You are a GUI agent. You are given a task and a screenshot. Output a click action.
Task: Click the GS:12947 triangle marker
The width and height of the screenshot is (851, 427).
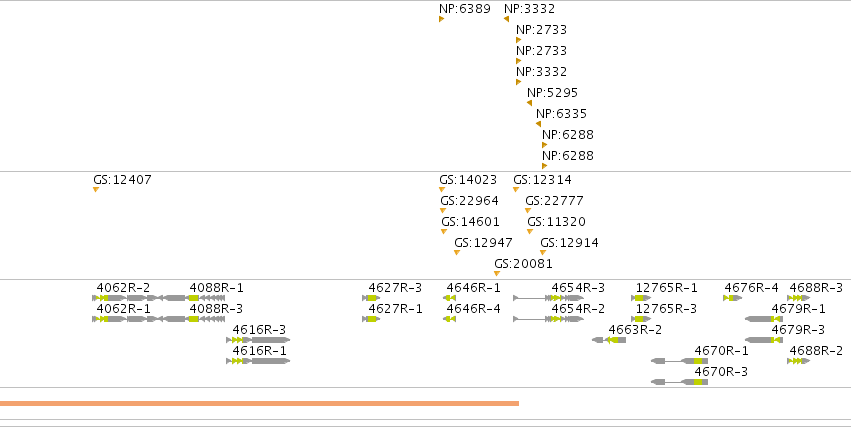456,252
